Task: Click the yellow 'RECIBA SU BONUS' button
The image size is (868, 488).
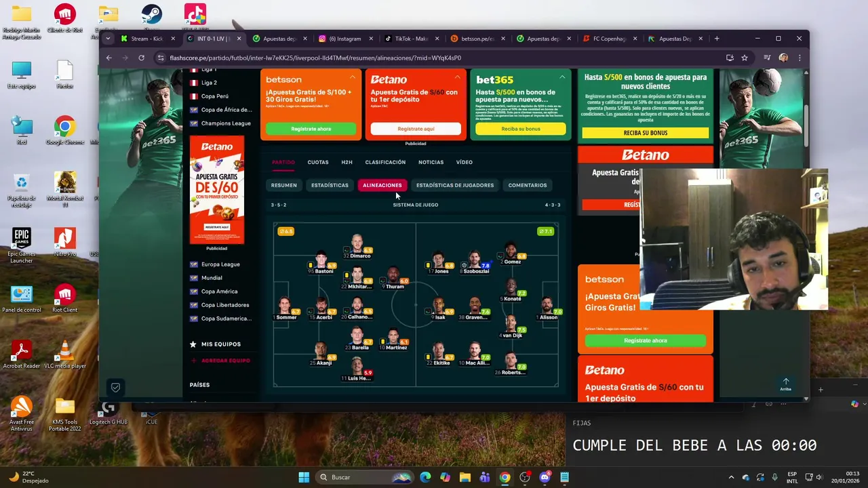Action: click(646, 133)
